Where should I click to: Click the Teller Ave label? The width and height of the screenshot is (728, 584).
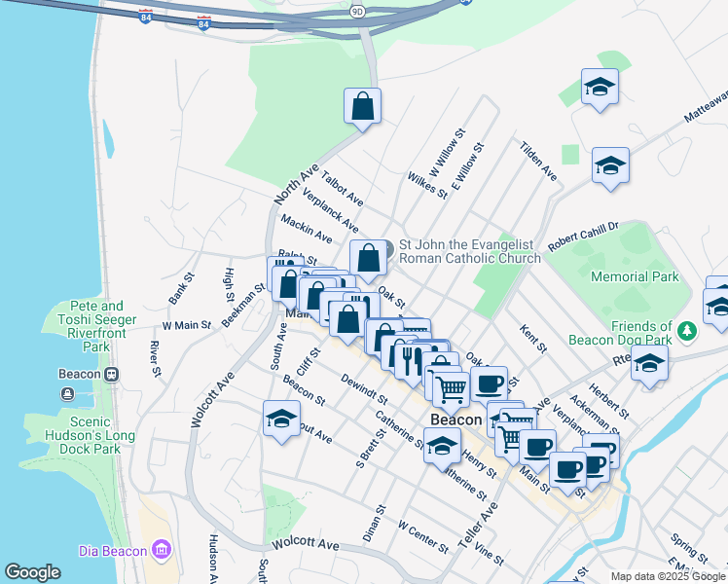click(x=478, y=526)
